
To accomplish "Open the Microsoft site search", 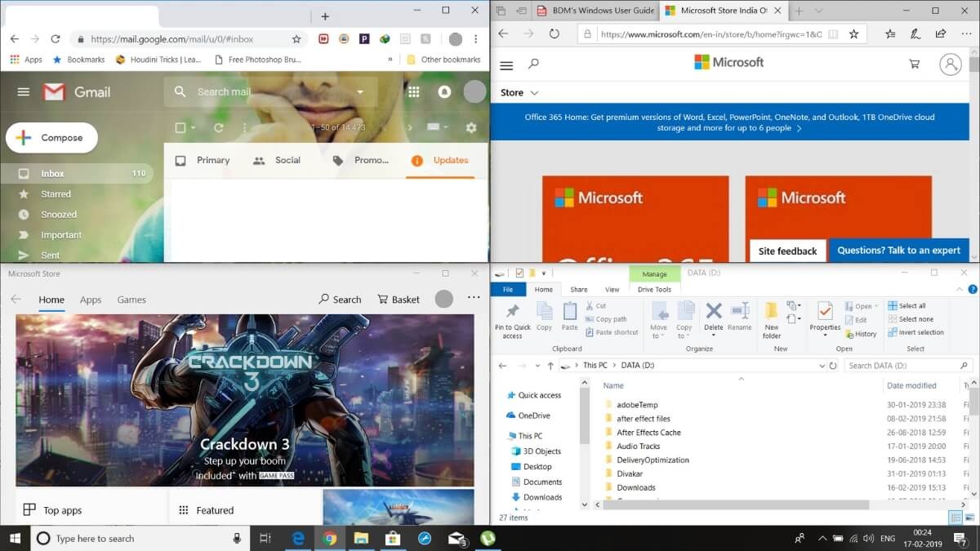I will (x=534, y=64).
